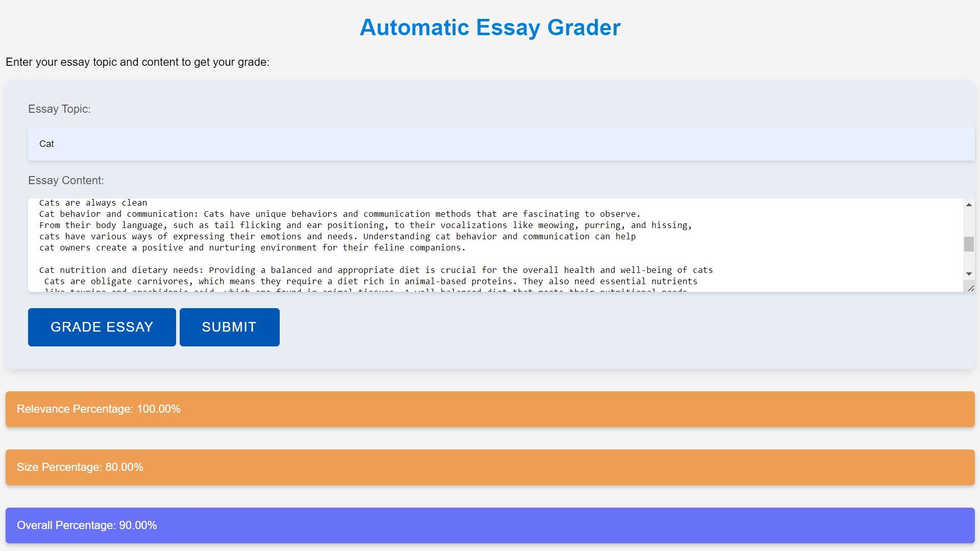Click the Size Percentage 80.00% bar
The height and width of the screenshot is (551, 980).
[490, 467]
